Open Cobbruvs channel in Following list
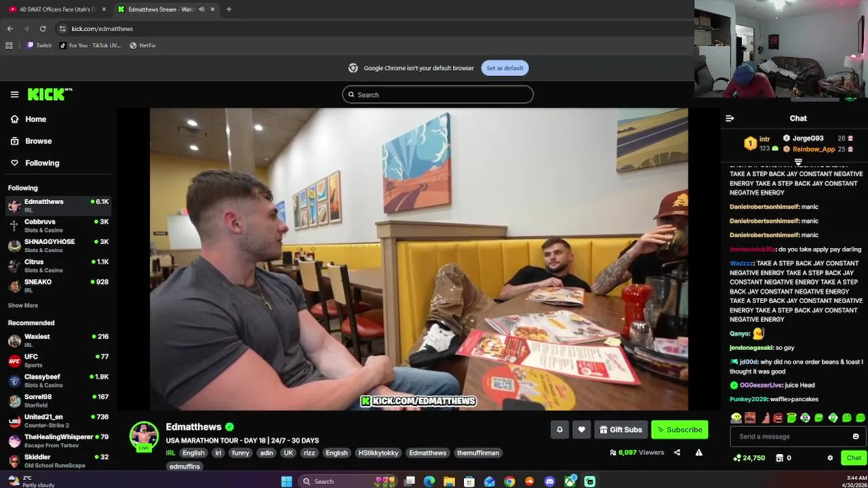This screenshot has width=868, height=488. pos(58,226)
